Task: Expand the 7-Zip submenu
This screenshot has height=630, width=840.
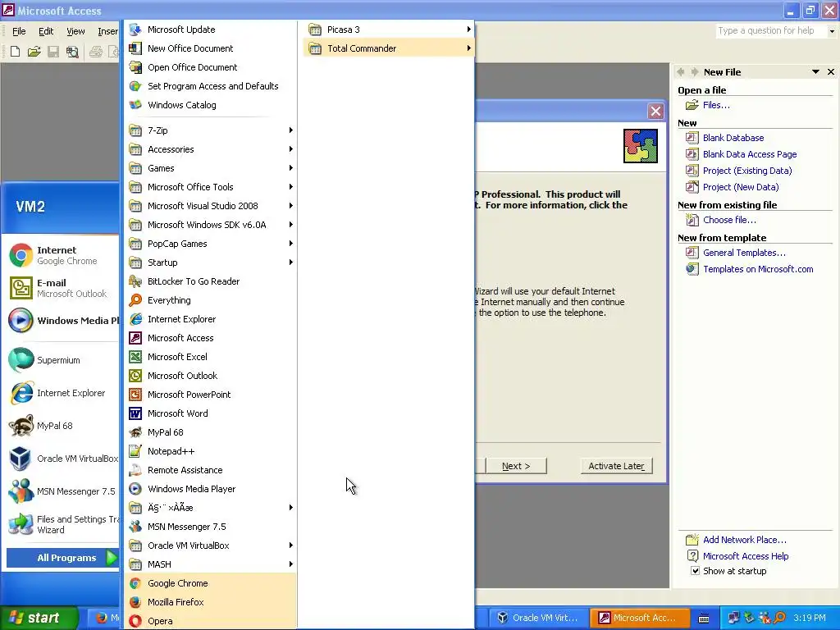Action: 211,130
